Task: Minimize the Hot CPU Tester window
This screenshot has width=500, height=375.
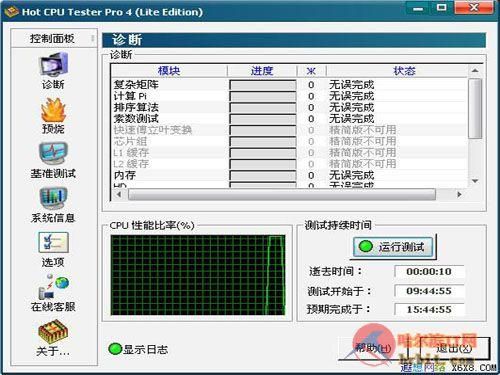Action: (418, 8)
